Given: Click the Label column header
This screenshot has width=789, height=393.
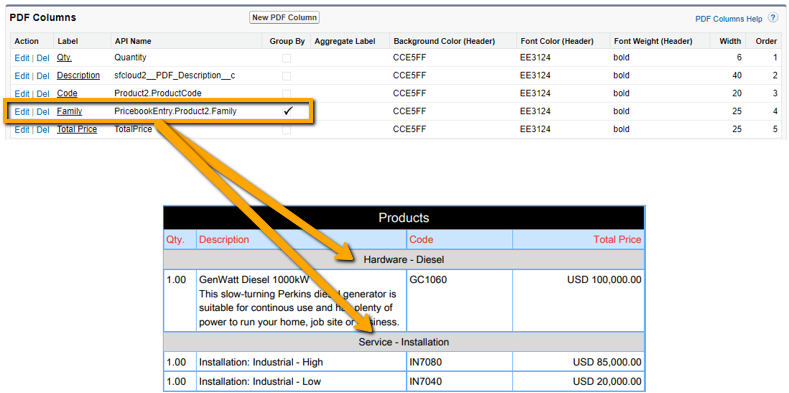Looking at the screenshot, I should [68, 41].
